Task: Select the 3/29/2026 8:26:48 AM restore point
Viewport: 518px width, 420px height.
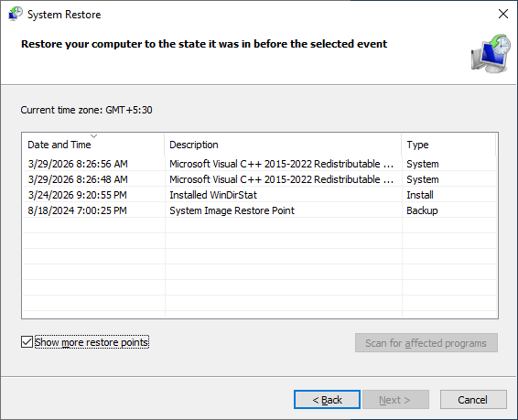Action: [259, 179]
